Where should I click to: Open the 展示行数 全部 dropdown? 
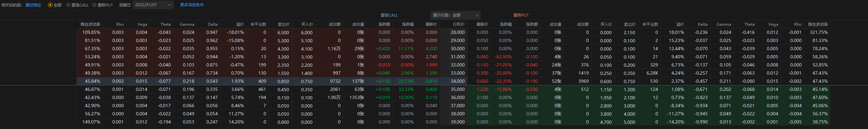[455, 15]
